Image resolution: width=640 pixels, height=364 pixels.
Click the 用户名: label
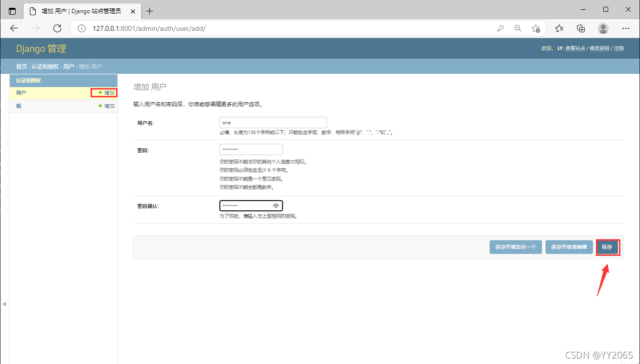[145, 123]
